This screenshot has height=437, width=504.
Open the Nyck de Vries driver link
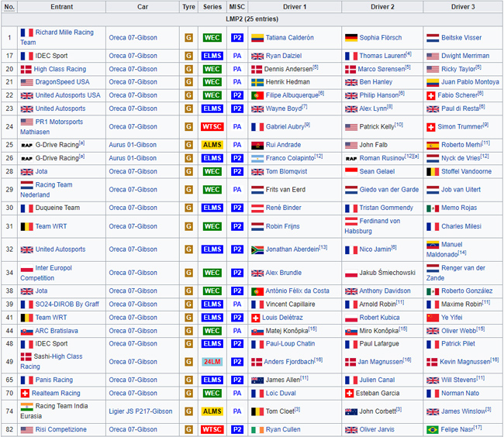461,158
